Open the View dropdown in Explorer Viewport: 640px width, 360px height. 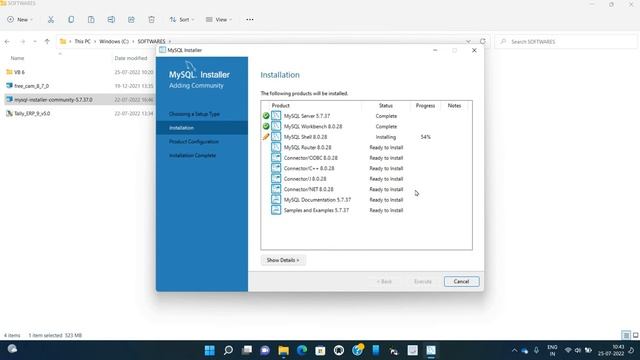pyautogui.click(x=219, y=20)
